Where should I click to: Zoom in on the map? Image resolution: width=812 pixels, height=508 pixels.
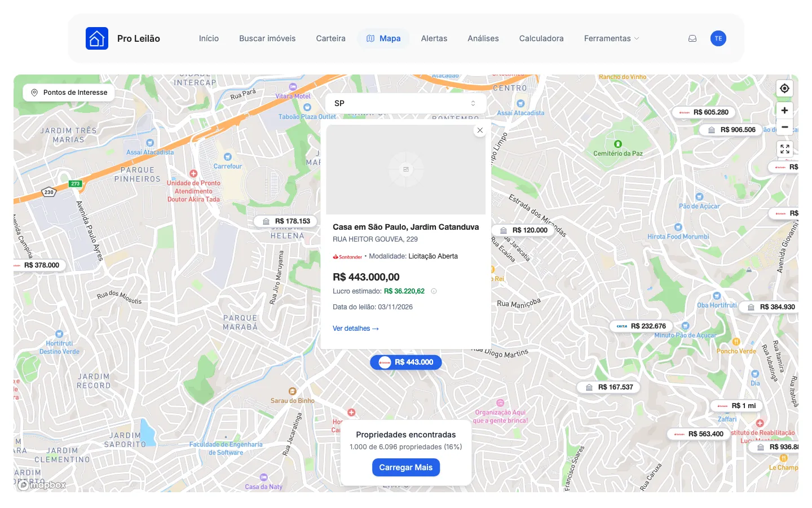tap(784, 111)
